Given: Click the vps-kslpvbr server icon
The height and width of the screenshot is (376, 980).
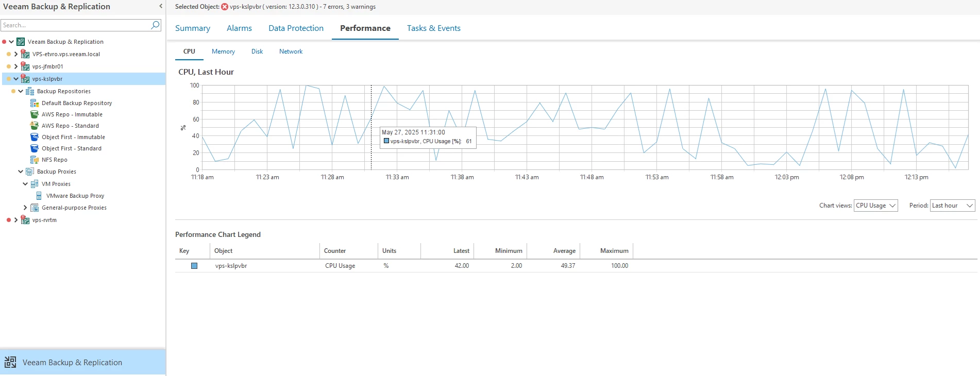Looking at the screenshot, I should point(25,78).
